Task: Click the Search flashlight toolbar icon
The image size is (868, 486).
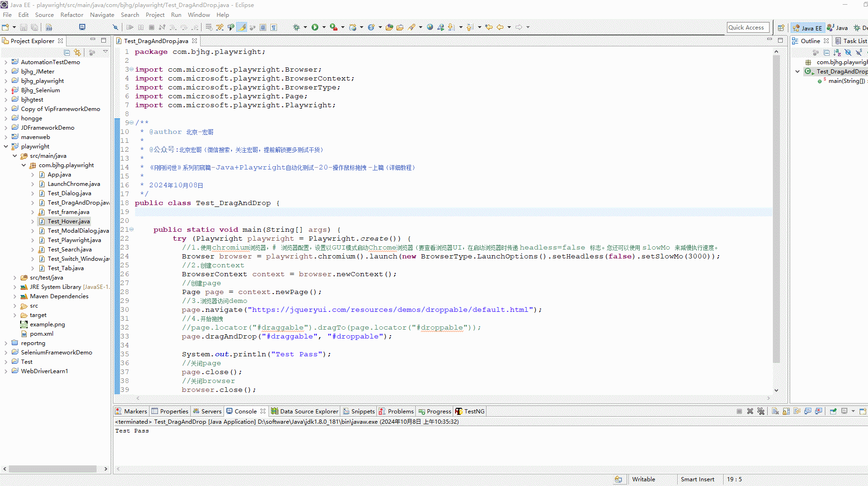Action: coord(412,27)
